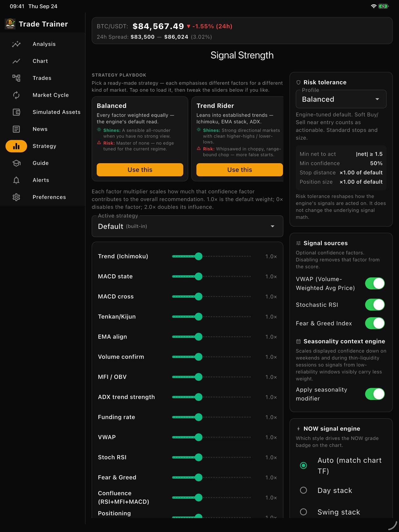This screenshot has width=399, height=532.
Task: Click the Signal Strength page heading
Action: 242,55
